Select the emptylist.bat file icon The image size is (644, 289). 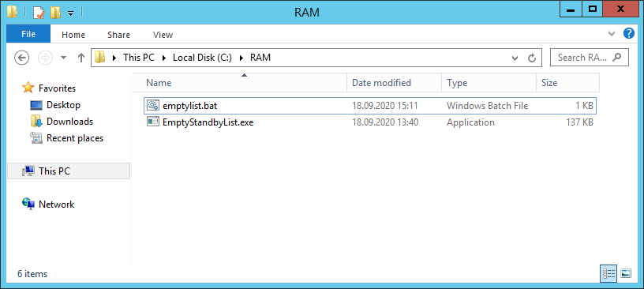[153, 106]
